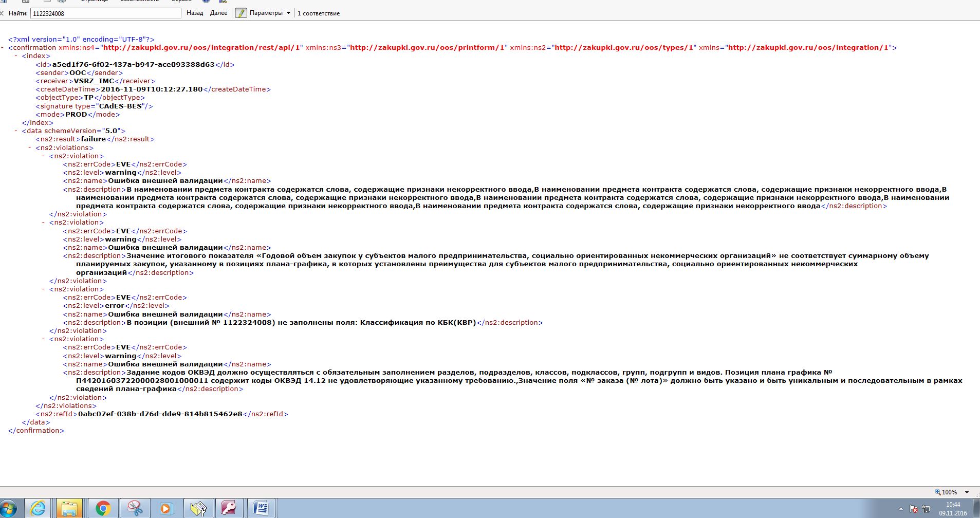
Task: Collapse the ns2:violations node
Action: [30, 148]
